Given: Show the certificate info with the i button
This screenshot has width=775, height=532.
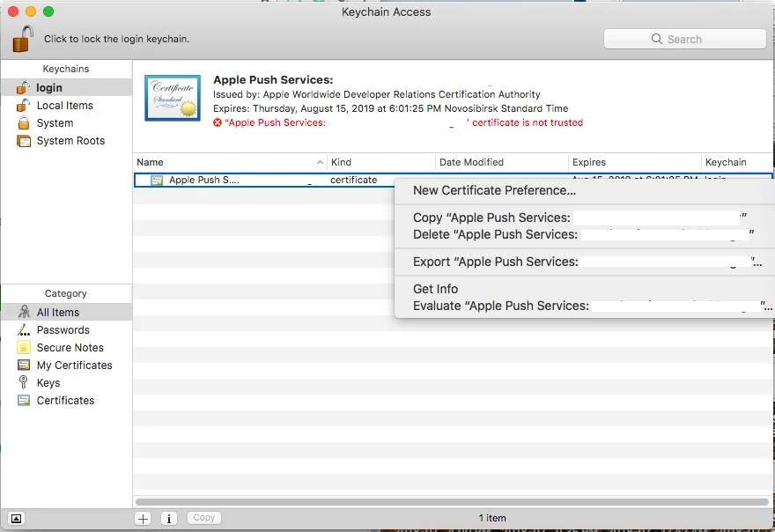Looking at the screenshot, I should coord(168,518).
